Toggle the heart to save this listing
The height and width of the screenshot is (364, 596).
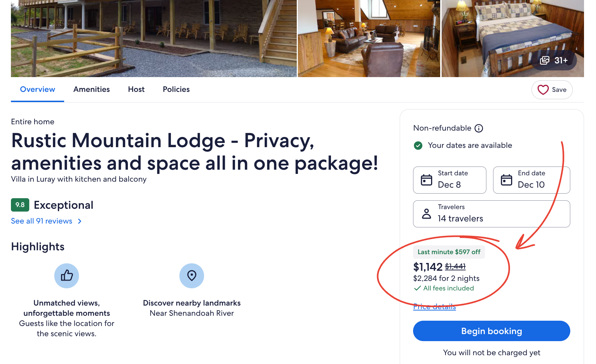click(x=543, y=90)
